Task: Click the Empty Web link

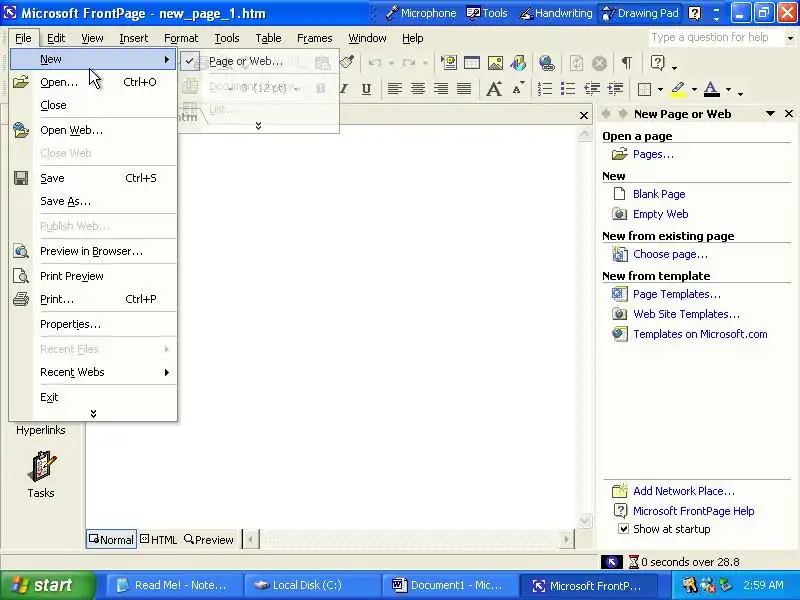Action: tap(660, 214)
